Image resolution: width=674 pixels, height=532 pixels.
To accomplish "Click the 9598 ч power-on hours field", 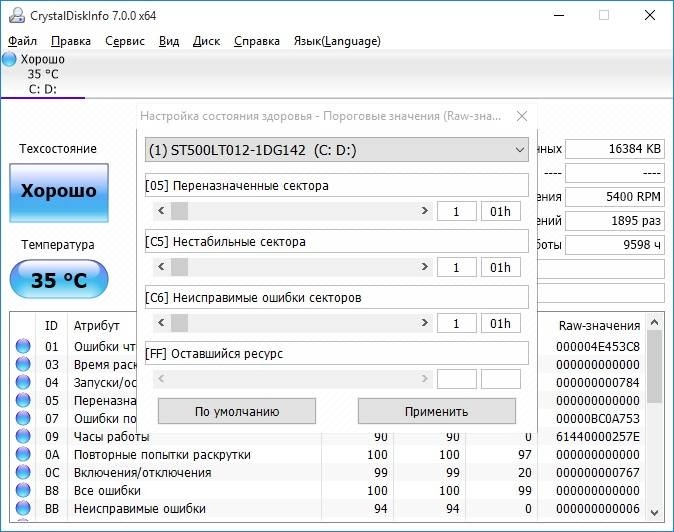I will point(615,245).
